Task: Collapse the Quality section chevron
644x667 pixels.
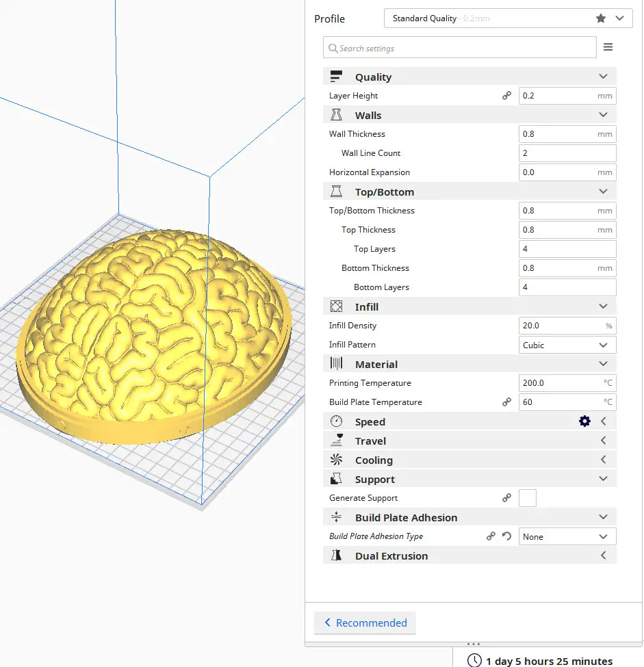Action: 603,77
